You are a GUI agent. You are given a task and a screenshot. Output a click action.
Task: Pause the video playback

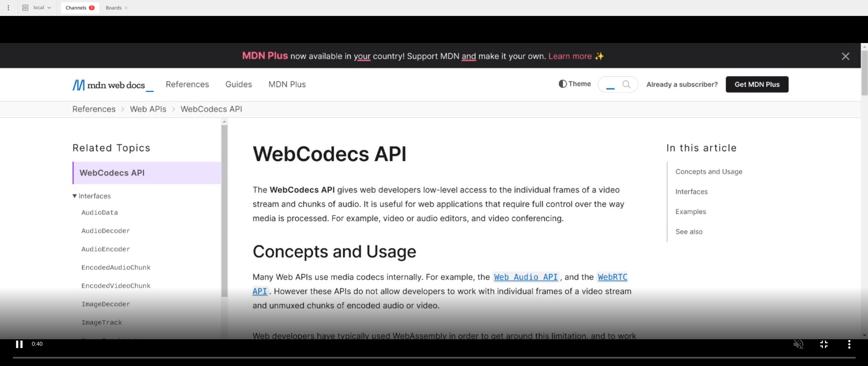[19, 344]
